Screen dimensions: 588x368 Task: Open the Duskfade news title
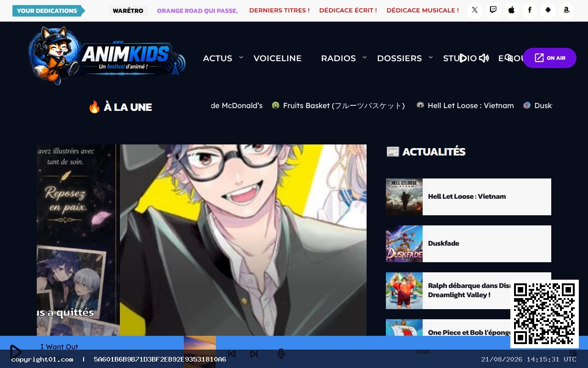click(444, 243)
